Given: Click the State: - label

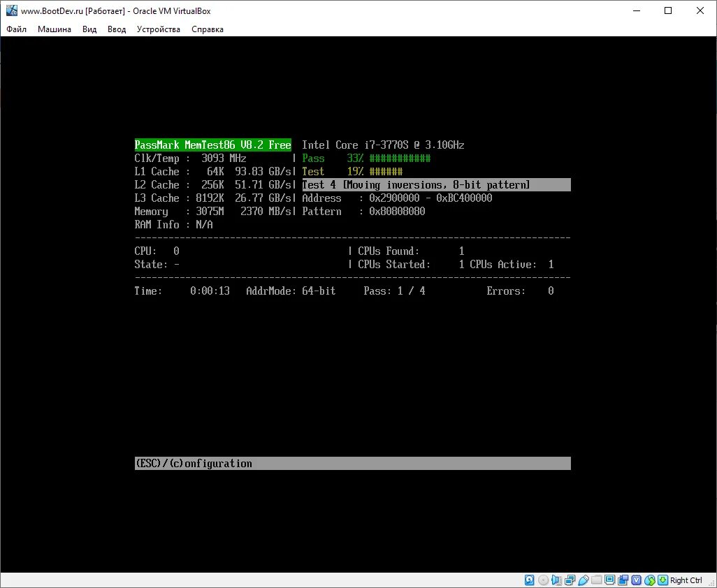Looking at the screenshot, I should (x=157, y=264).
